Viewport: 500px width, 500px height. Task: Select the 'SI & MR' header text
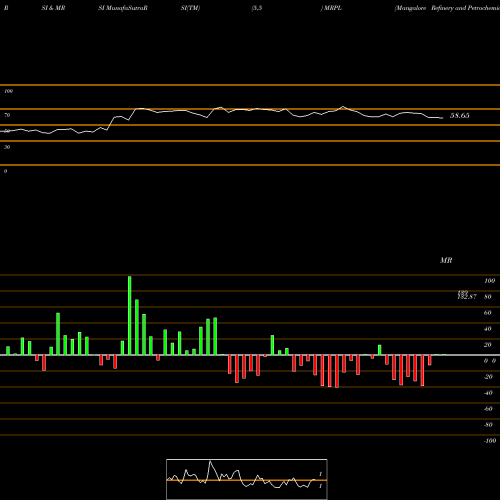53,8
